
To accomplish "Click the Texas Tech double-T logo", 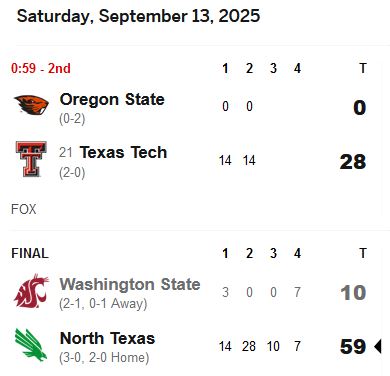I will [31, 159].
